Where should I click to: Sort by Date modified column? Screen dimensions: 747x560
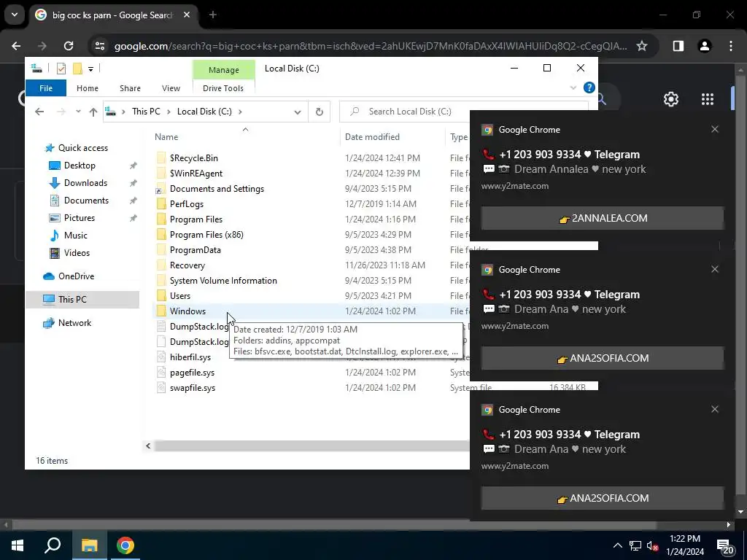tap(372, 136)
